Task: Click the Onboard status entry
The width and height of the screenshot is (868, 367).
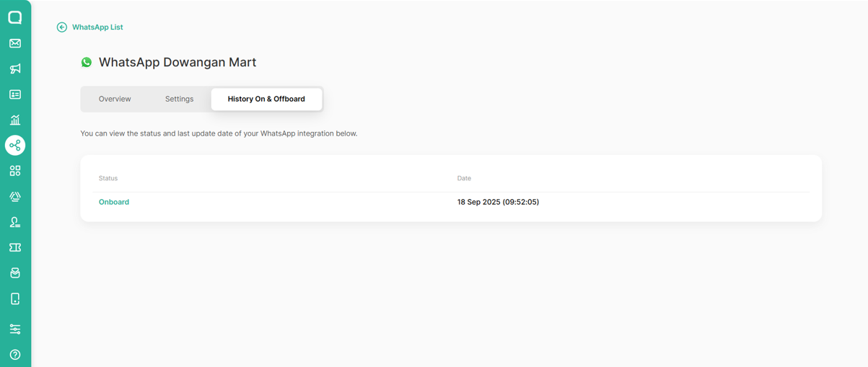Action: [114, 202]
